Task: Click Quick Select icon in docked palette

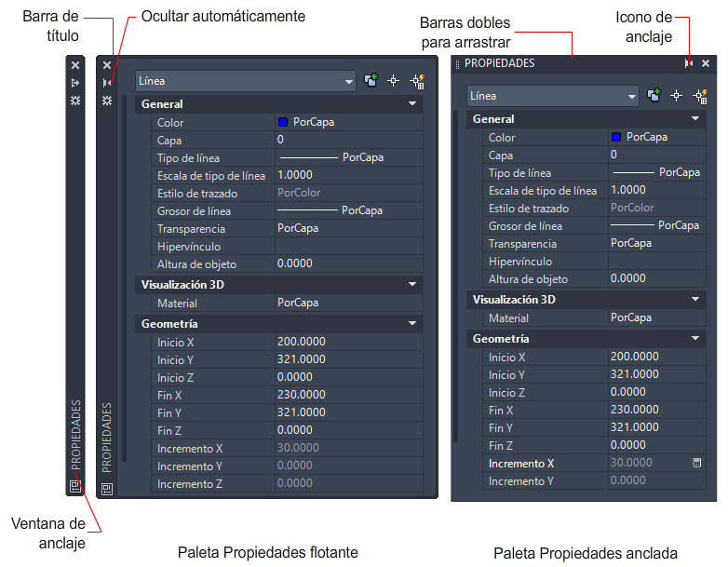Action: coord(700,96)
